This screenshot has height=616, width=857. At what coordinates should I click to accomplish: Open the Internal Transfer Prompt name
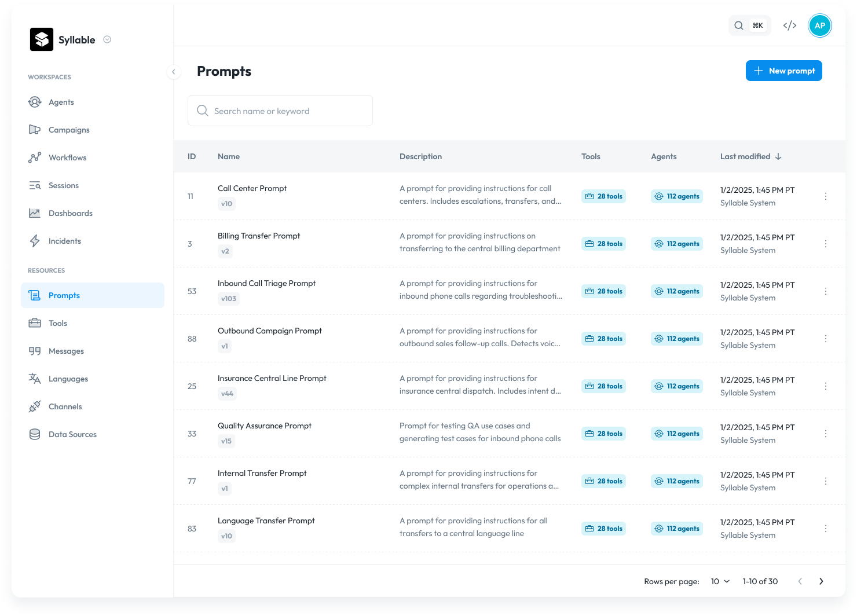click(x=262, y=473)
